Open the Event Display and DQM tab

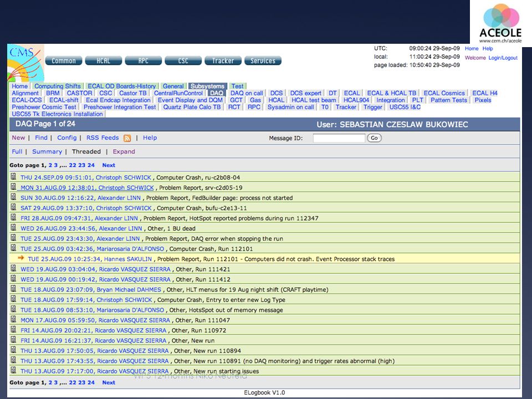(x=190, y=100)
